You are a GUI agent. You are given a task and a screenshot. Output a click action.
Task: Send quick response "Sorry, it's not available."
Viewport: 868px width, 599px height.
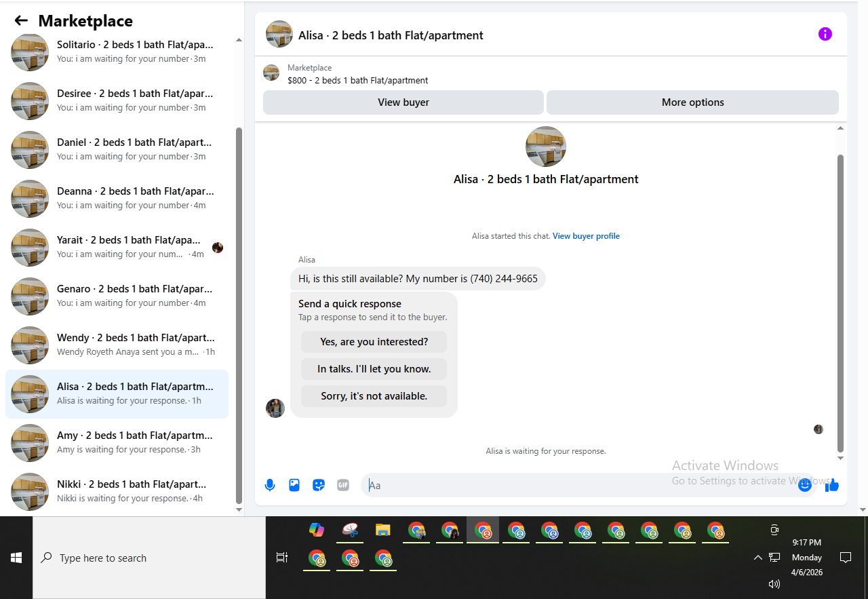(x=374, y=396)
